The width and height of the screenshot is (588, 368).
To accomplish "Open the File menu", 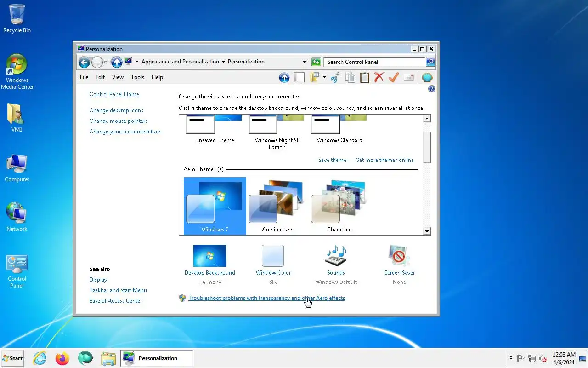I will pos(84,77).
